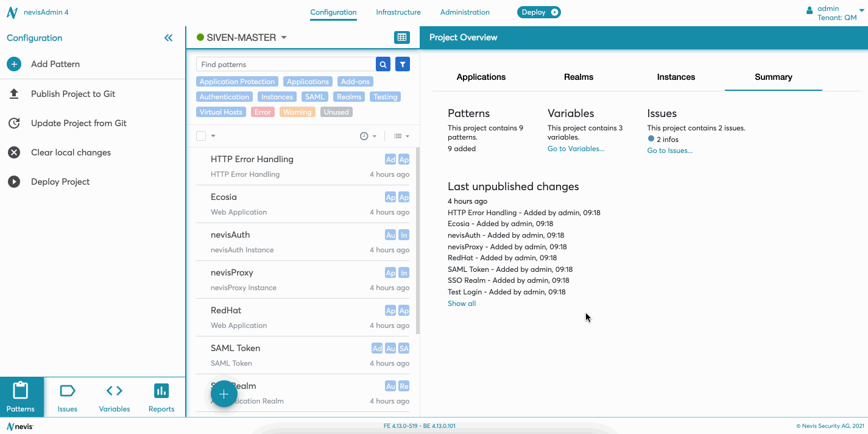Click the Add Pattern plus icon
Screen dimensions: 868x434
pos(14,64)
